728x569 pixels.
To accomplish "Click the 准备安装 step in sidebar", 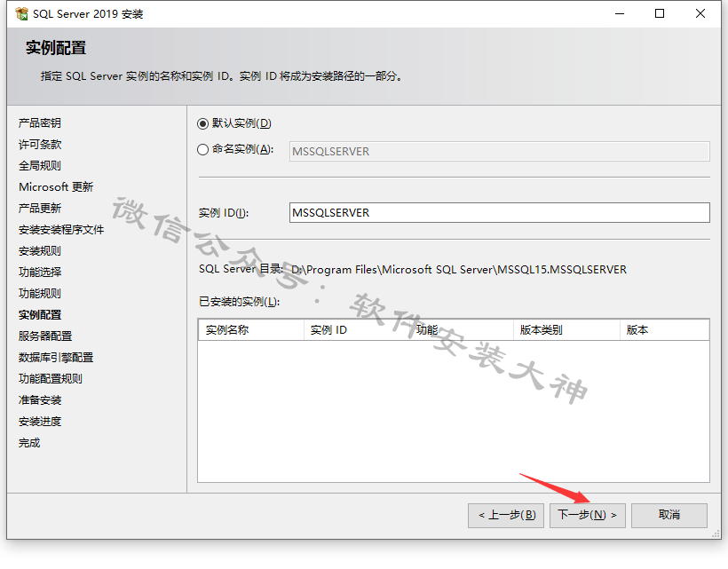I will click(x=40, y=400).
